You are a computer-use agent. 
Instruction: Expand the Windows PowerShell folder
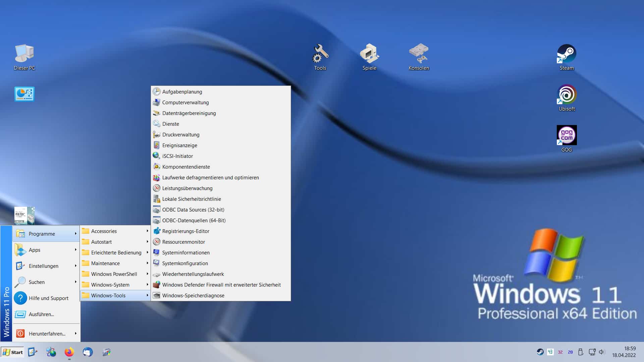tap(115, 274)
